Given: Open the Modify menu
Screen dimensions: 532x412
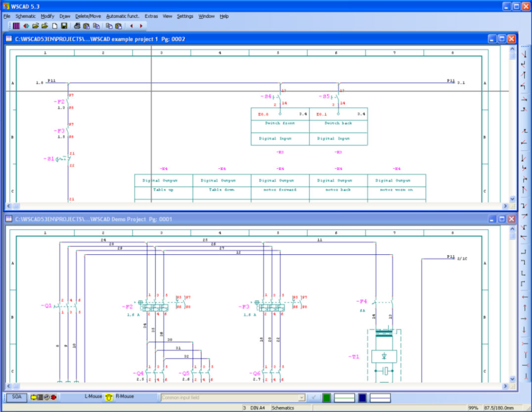Looking at the screenshot, I should point(47,16).
